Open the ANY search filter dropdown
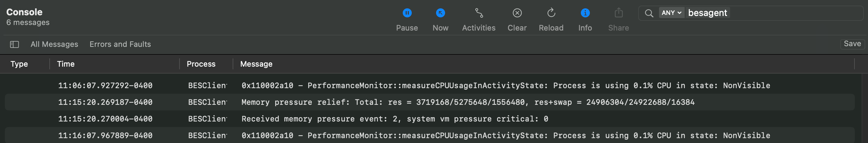This screenshot has width=868, height=143. pyautogui.click(x=671, y=13)
